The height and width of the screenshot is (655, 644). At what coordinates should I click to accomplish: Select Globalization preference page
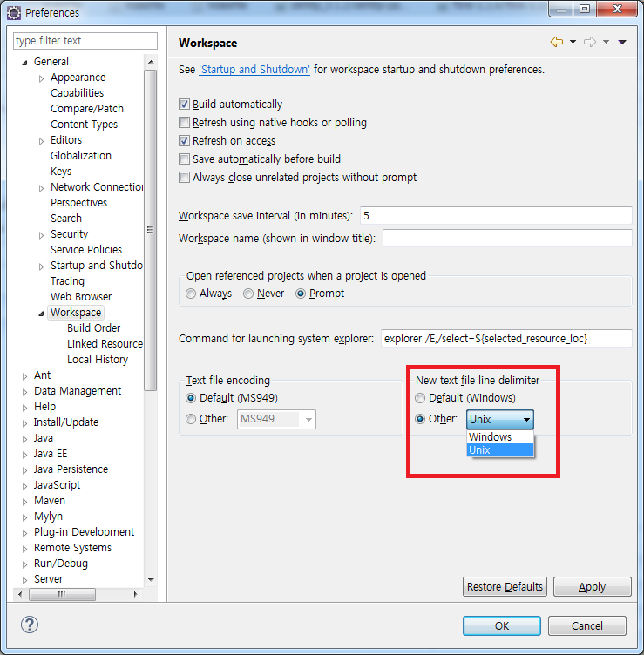(81, 156)
